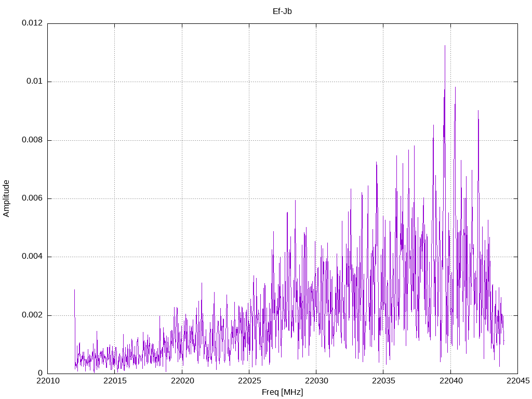532x399 pixels.
Task: Select the 0 y-axis tick label
Action: click(x=40, y=374)
